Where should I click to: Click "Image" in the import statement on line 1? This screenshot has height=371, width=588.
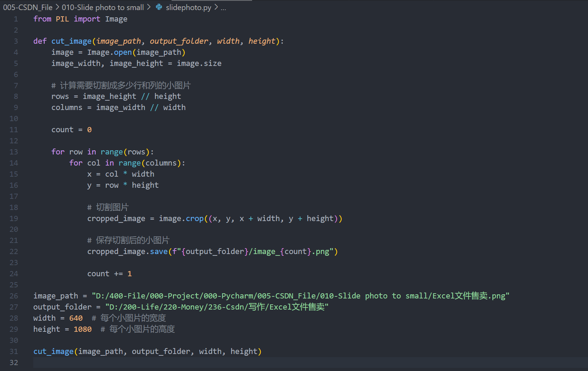pyautogui.click(x=116, y=19)
